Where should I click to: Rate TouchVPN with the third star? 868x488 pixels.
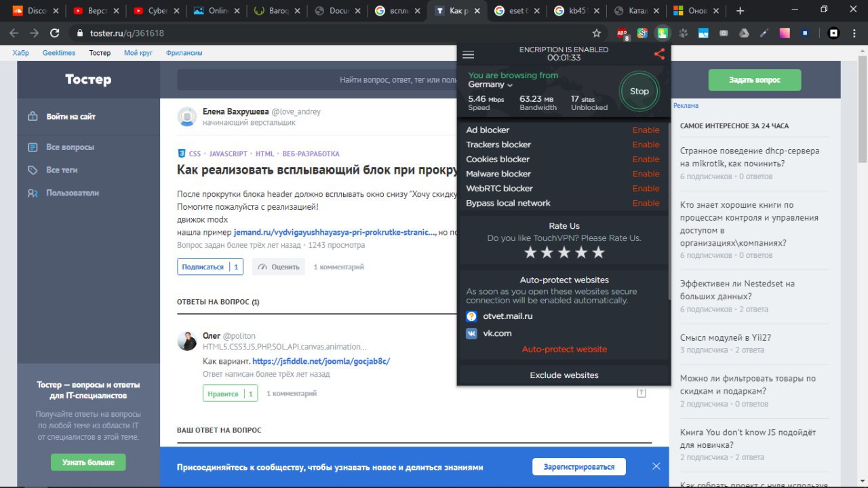(564, 252)
